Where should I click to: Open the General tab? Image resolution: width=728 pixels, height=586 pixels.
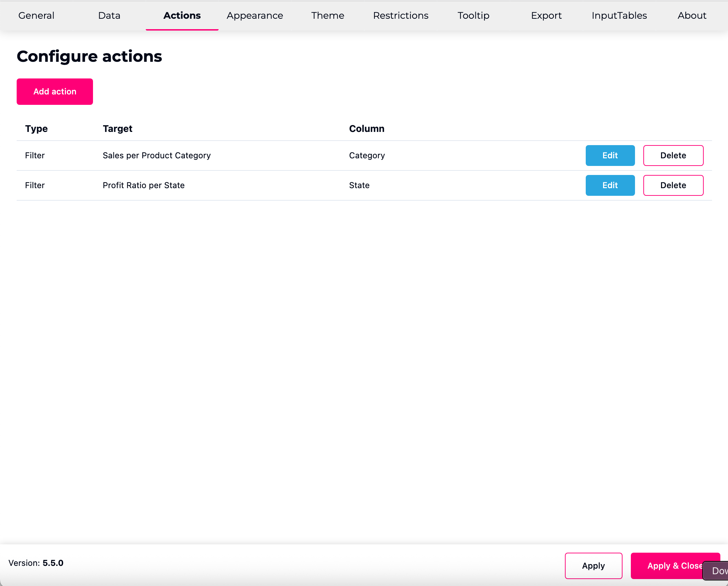coord(36,16)
